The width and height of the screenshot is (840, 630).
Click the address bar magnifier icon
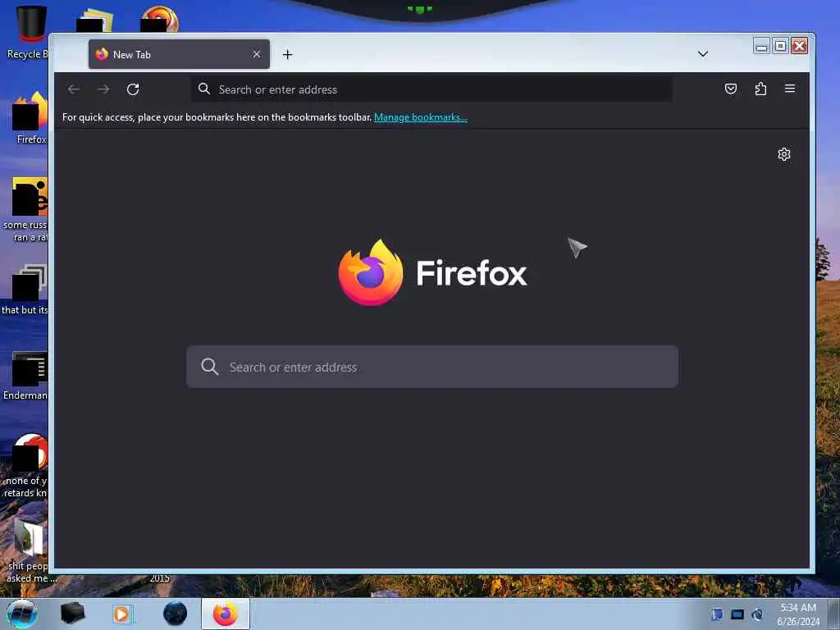coord(203,89)
